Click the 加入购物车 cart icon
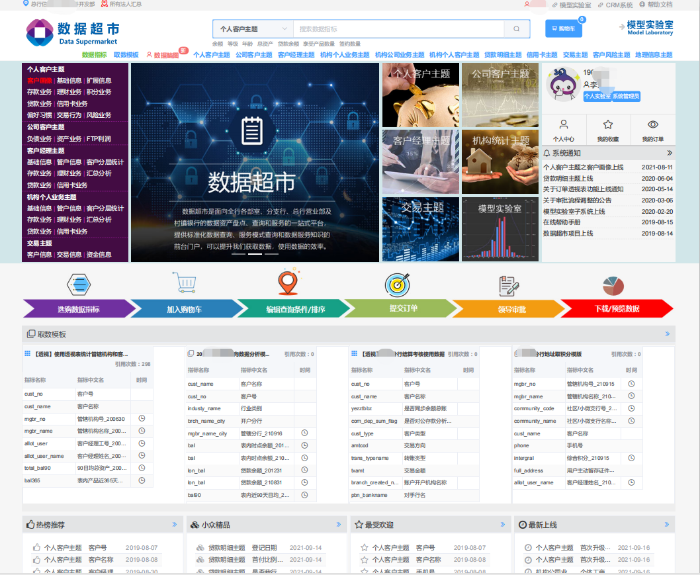Screen dimensions: 700x575 184,282
